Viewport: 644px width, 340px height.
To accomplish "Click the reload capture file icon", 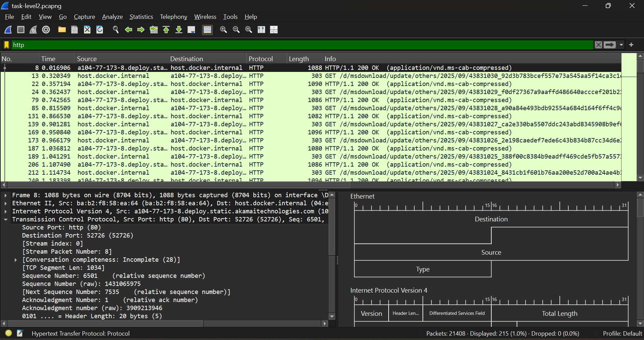I will point(100,30).
